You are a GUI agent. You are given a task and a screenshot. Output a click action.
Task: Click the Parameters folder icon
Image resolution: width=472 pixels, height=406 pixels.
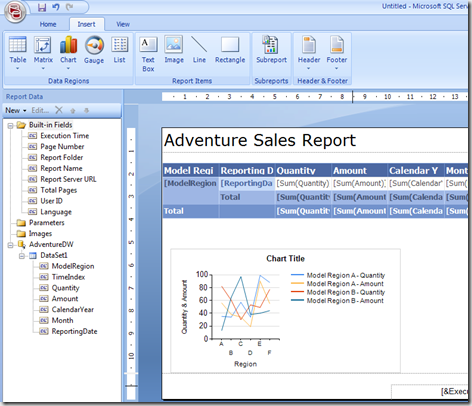(21, 223)
